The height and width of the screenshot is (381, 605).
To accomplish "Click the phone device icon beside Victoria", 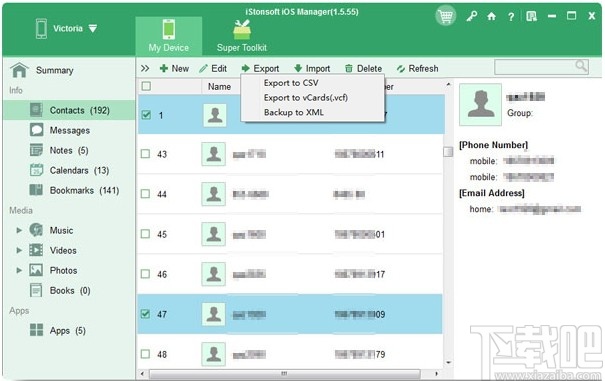I will coord(41,29).
